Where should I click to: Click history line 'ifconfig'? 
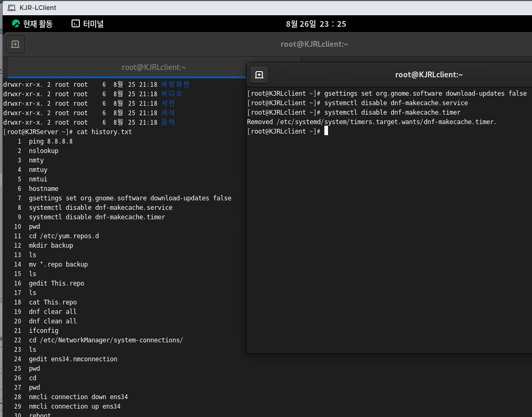(44, 331)
